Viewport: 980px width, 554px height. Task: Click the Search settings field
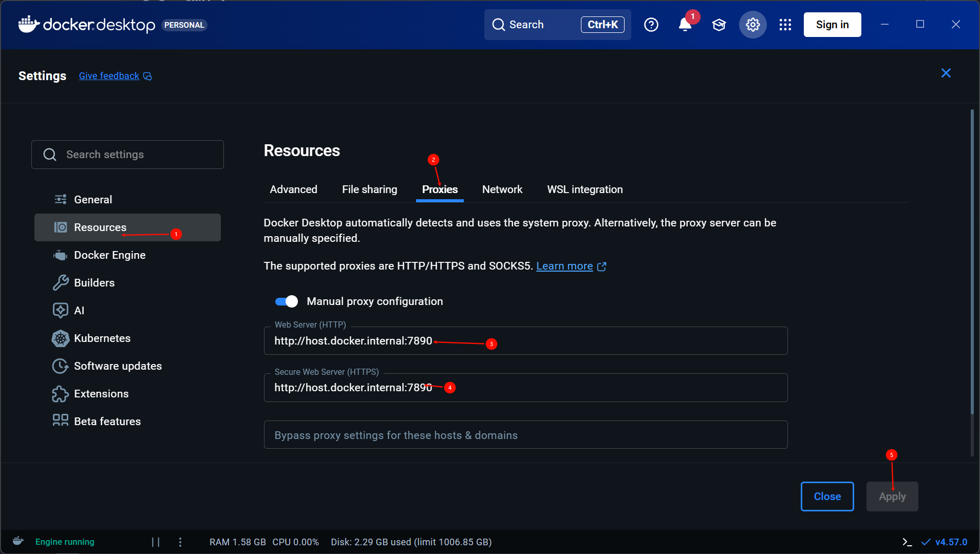[127, 155]
